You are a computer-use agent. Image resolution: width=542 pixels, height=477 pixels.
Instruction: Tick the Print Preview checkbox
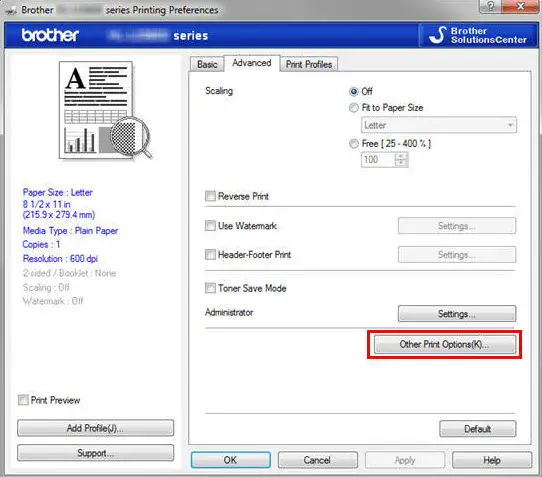(x=23, y=400)
